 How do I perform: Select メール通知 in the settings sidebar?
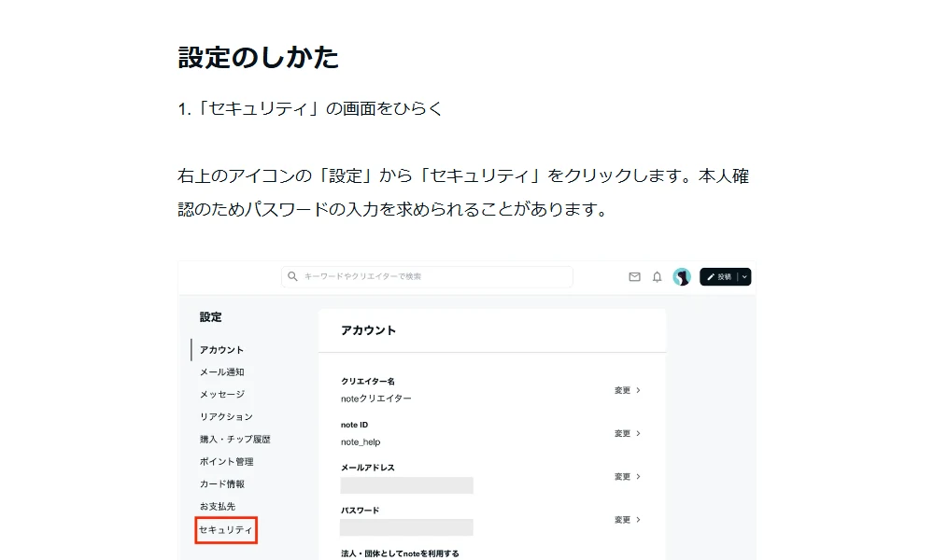(x=221, y=372)
